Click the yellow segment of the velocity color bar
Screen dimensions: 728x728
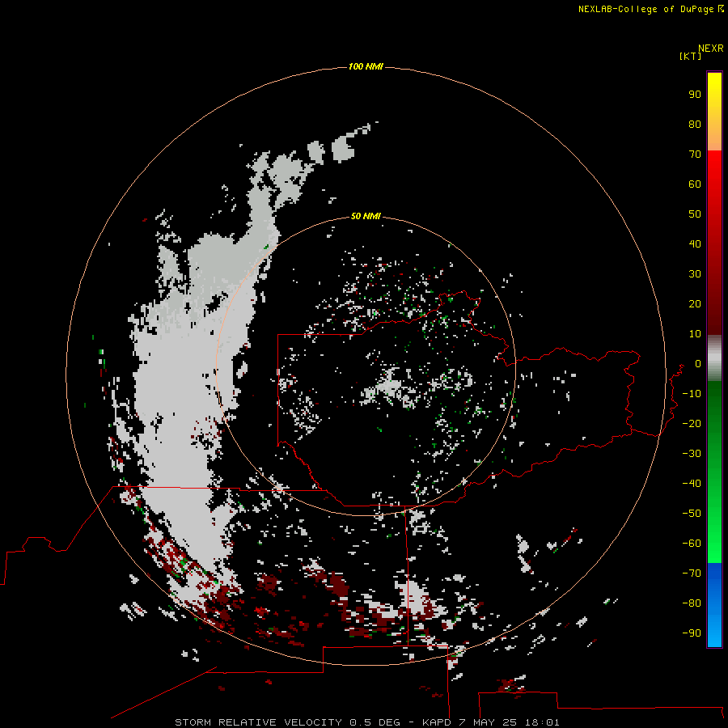(714, 112)
